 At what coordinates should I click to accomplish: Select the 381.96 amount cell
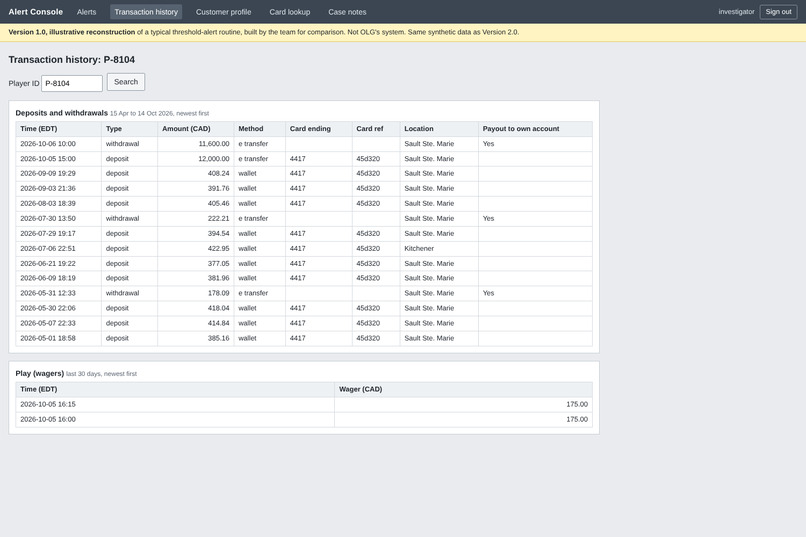point(196,278)
